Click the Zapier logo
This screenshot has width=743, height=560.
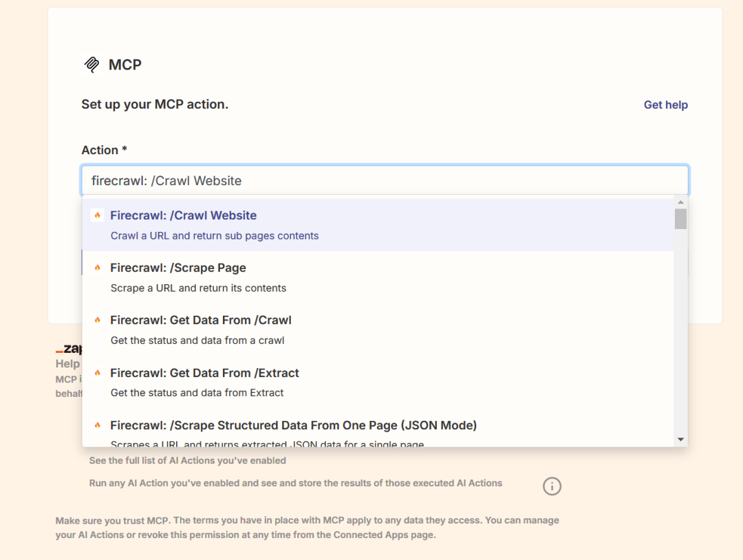(69, 349)
